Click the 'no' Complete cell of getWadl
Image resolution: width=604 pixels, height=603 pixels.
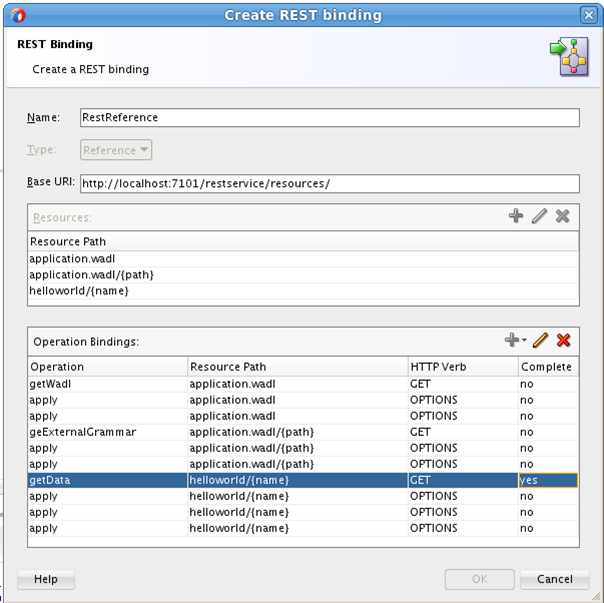[x=548, y=384]
